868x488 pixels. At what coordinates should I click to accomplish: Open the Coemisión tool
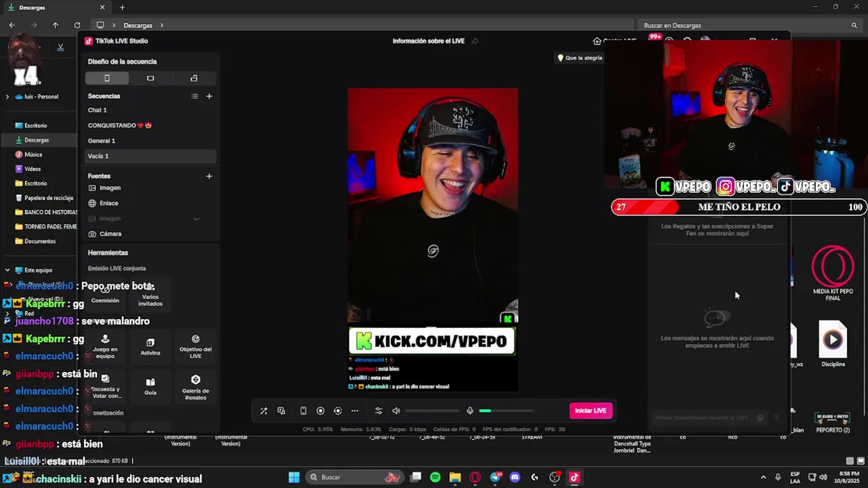(x=105, y=294)
